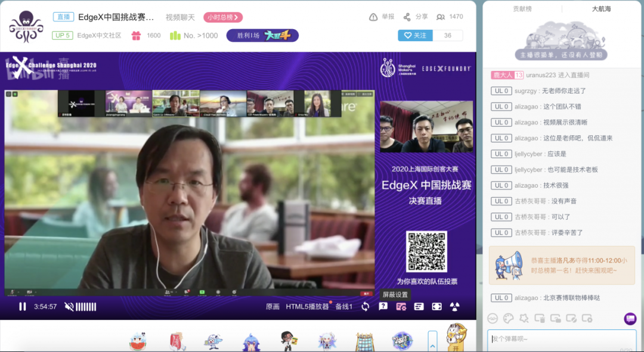
Task: Click chat message 没有声音
Action: [564, 201]
